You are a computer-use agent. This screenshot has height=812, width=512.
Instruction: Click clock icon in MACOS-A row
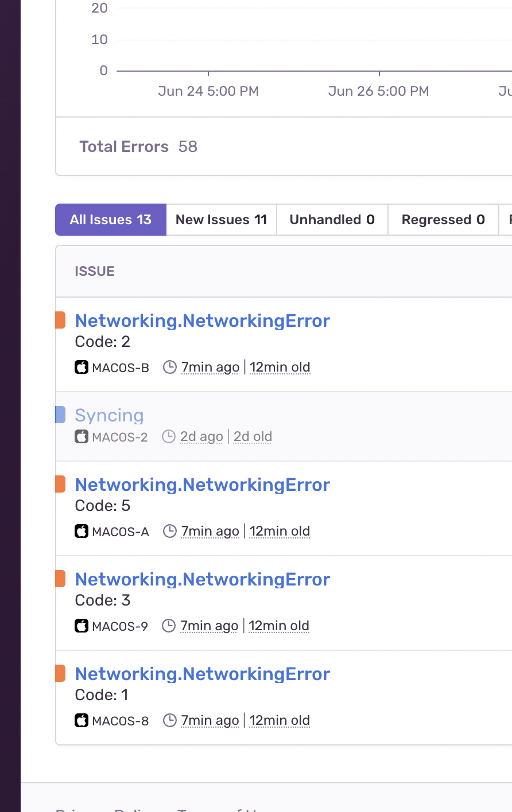click(170, 531)
